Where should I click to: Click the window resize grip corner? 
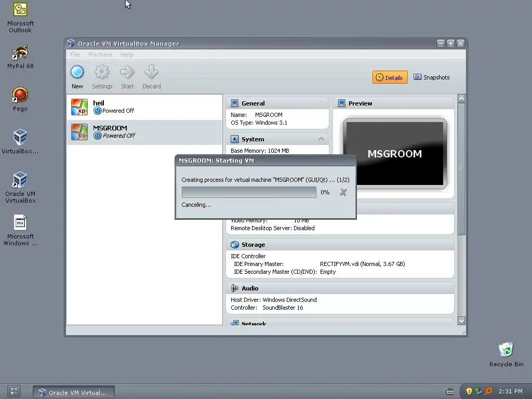[463, 332]
